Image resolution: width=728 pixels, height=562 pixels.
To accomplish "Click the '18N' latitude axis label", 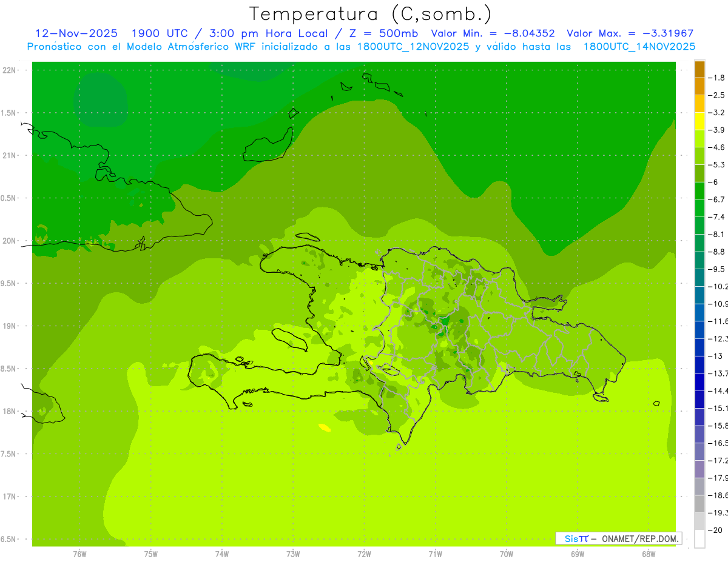I will coord(10,411).
